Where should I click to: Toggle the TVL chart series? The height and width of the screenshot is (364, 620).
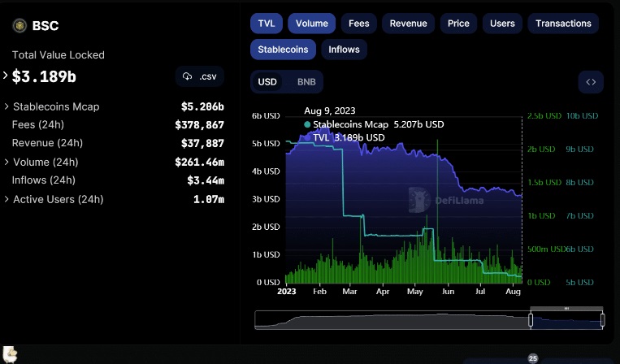[267, 24]
